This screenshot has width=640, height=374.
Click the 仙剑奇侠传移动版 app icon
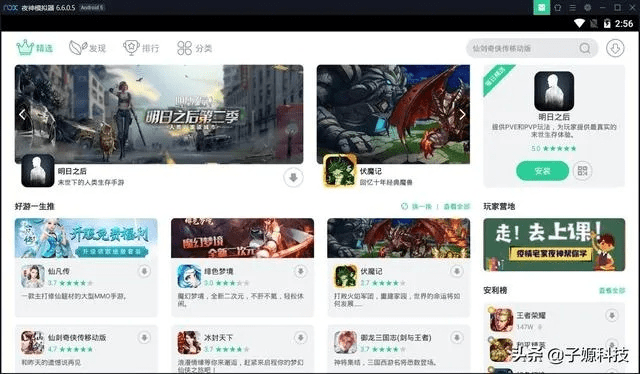pyautogui.click(x=33, y=343)
